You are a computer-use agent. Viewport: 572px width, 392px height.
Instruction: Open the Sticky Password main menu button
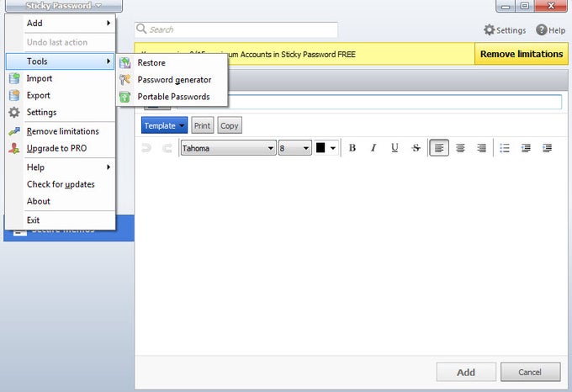tap(63, 6)
